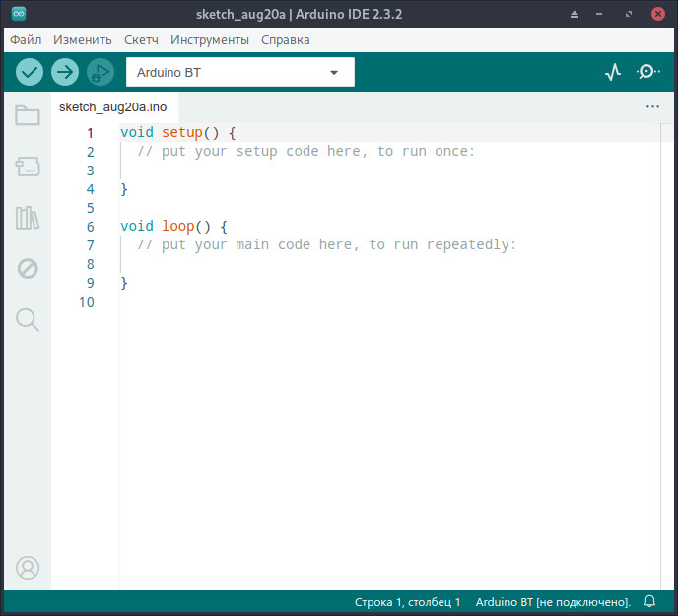Open the Инструменты menu
The height and width of the screenshot is (616, 678).
click(x=210, y=40)
